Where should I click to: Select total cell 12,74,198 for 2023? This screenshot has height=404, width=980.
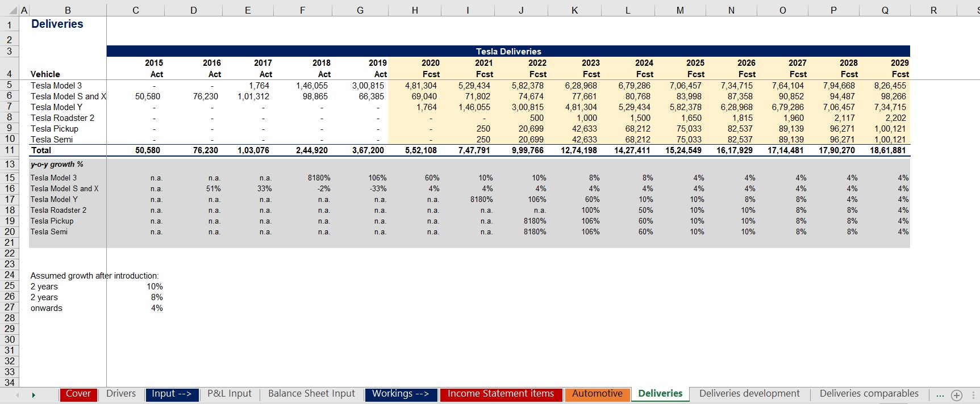579,150
